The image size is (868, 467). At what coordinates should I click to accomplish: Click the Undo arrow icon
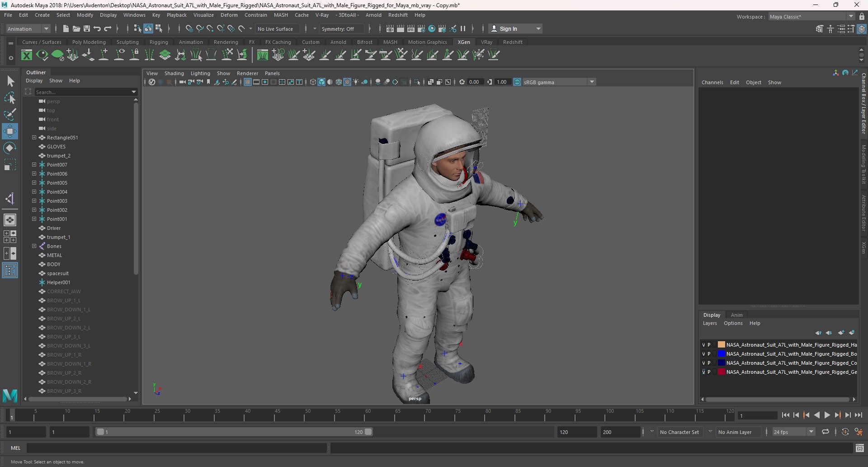coord(97,29)
